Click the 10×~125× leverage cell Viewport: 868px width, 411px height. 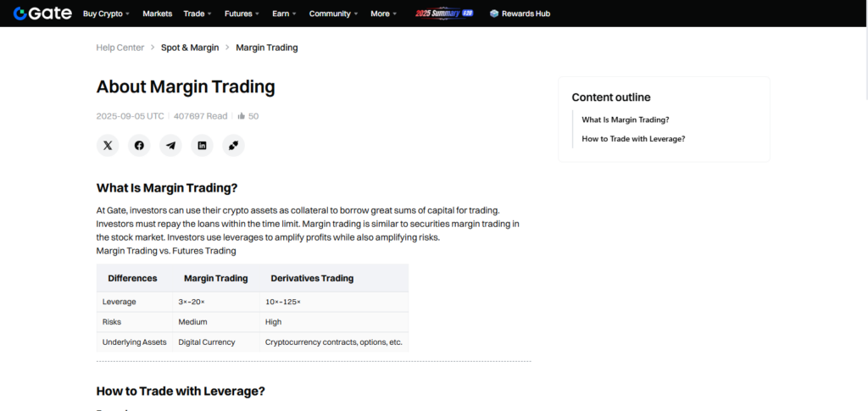(283, 302)
